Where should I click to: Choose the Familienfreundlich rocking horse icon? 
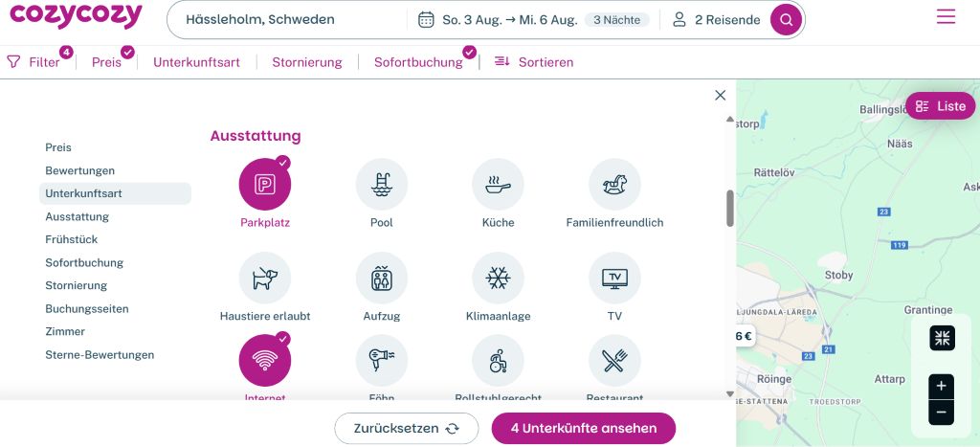614,185
